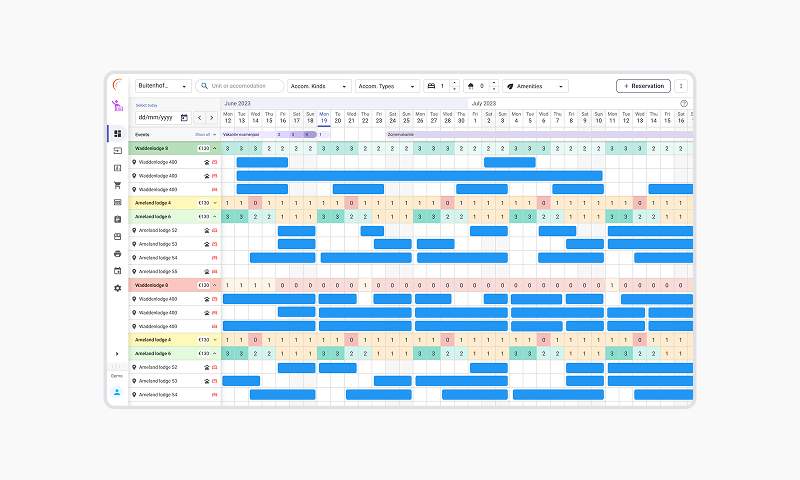
Task: Click the calendar icon in date field
Action: [x=184, y=117]
